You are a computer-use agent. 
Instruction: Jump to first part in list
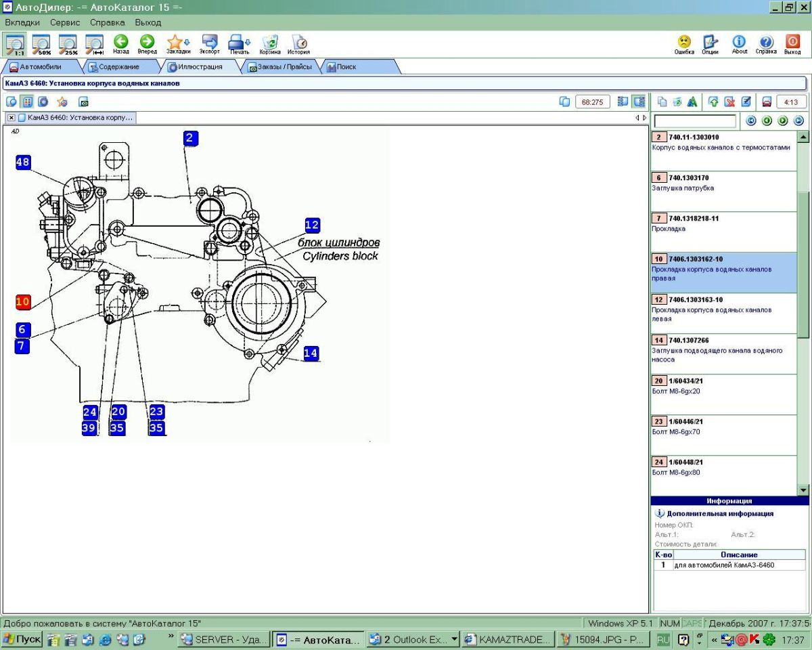(x=751, y=121)
